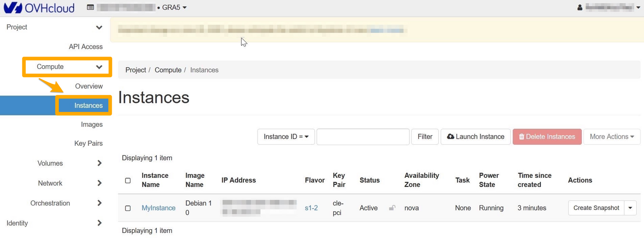Open the Key Pairs menu item
Screen dimensions: 644x238
click(x=88, y=143)
